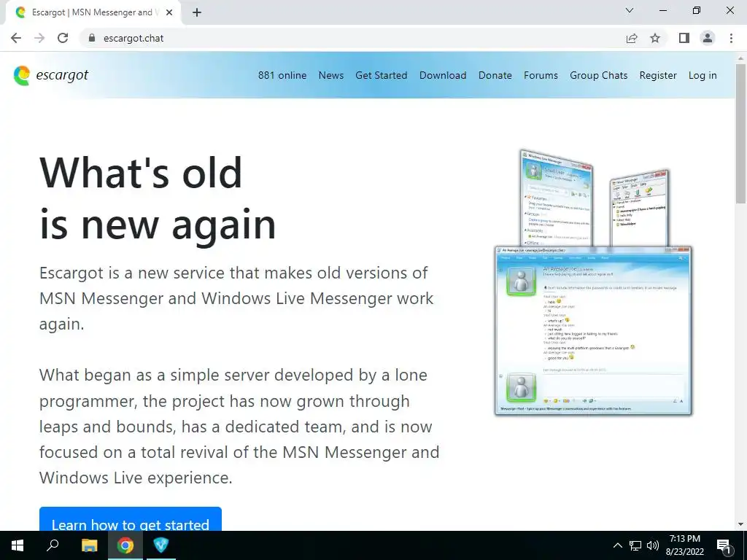Image resolution: width=747 pixels, height=560 pixels.
Task: Click the Messenger screenshots illustration
Action: click(594, 283)
